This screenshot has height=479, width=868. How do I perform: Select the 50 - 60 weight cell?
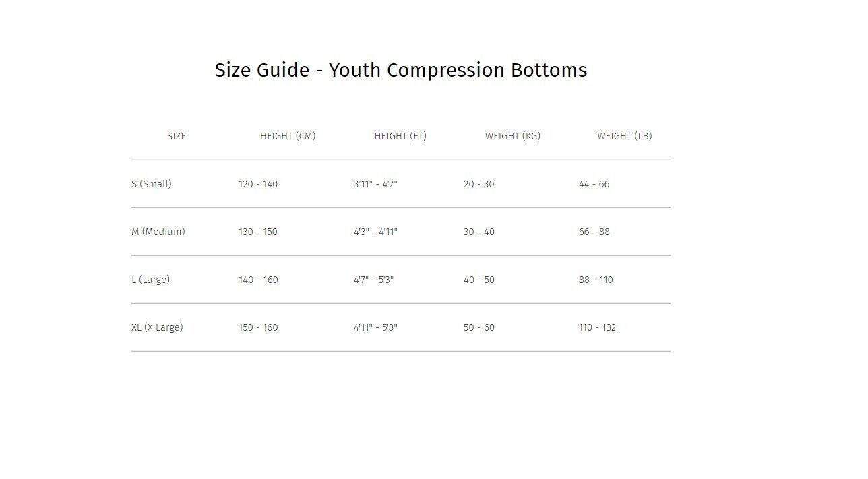(x=479, y=327)
